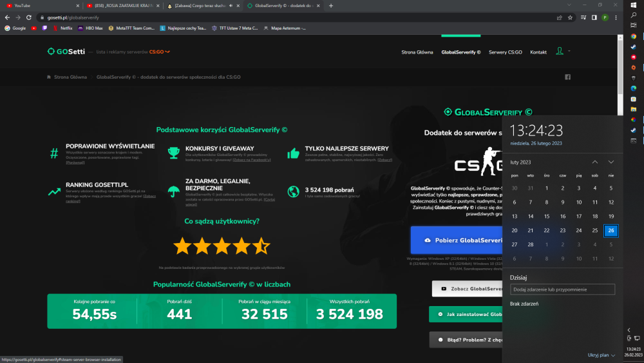Open user account dropdown arrow in site header
This screenshot has width=644, height=363.
[569, 51]
